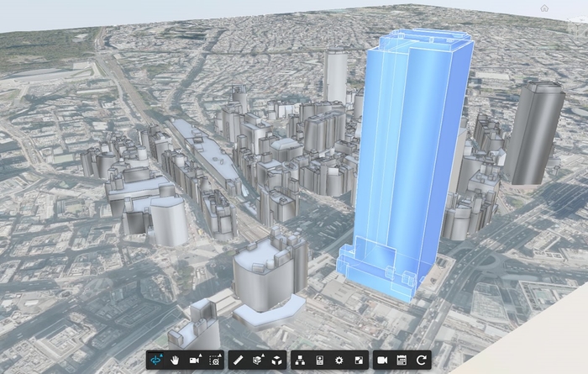This screenshot has height=374, width=588.
Task: Toggle full screen mode
Action: 360,360
